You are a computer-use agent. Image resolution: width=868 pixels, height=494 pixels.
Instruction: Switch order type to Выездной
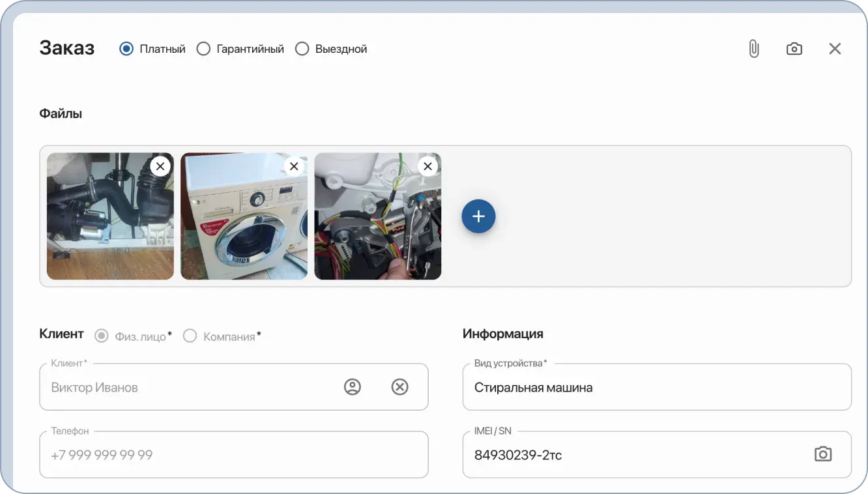pyautogui.click(x=302, y=48)
